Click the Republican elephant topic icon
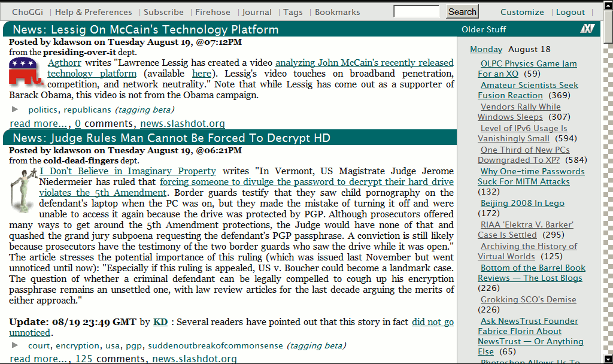The height and width of the screenshot is (364, 613). click(26, 72)
